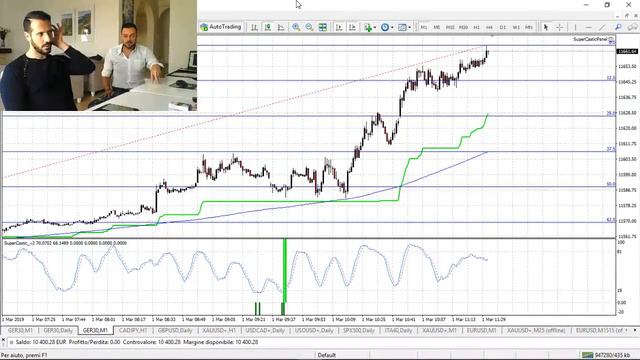Click the current price tag 11661.64
Image resolution: width=640 pixels, height=360 pixels.
[627, 51]
